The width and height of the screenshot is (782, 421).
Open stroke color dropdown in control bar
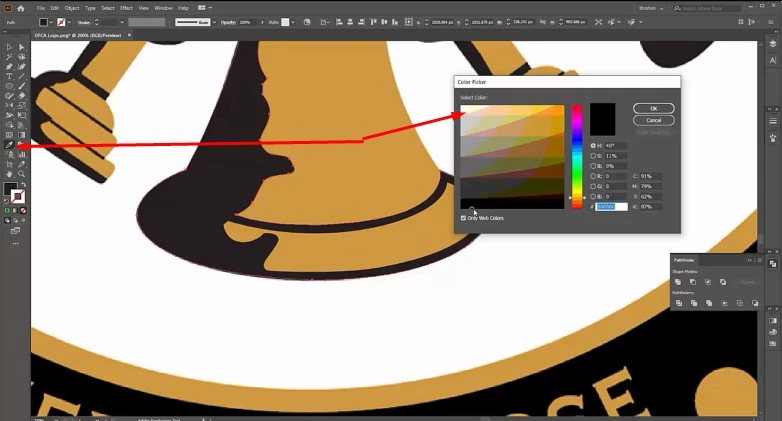69,22
